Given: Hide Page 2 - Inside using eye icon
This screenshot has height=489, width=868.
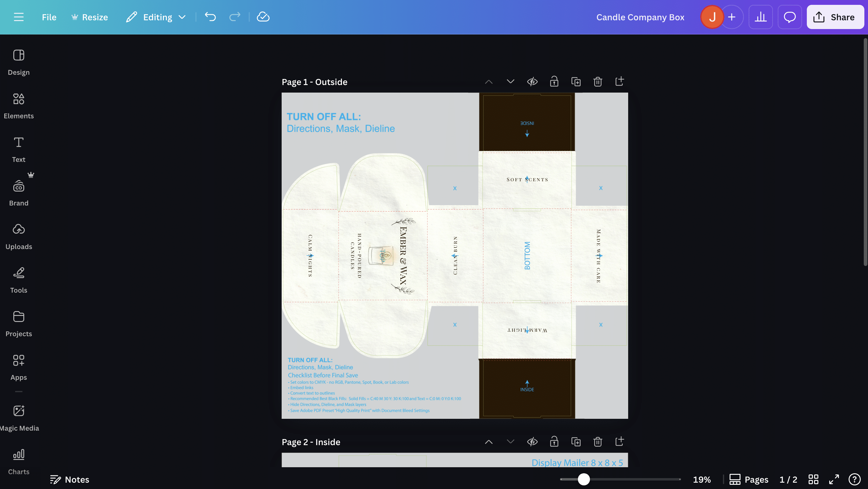Looking at the screenshot, I should coord(532,441).
